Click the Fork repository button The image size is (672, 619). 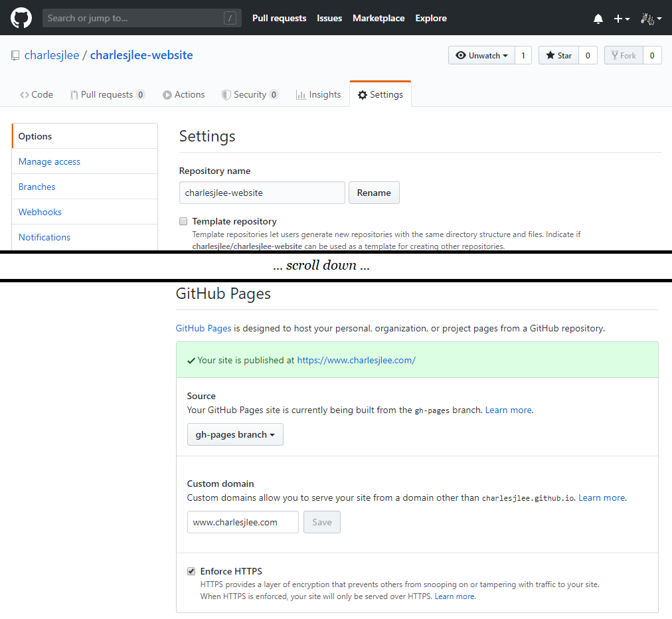pos(624,56)
